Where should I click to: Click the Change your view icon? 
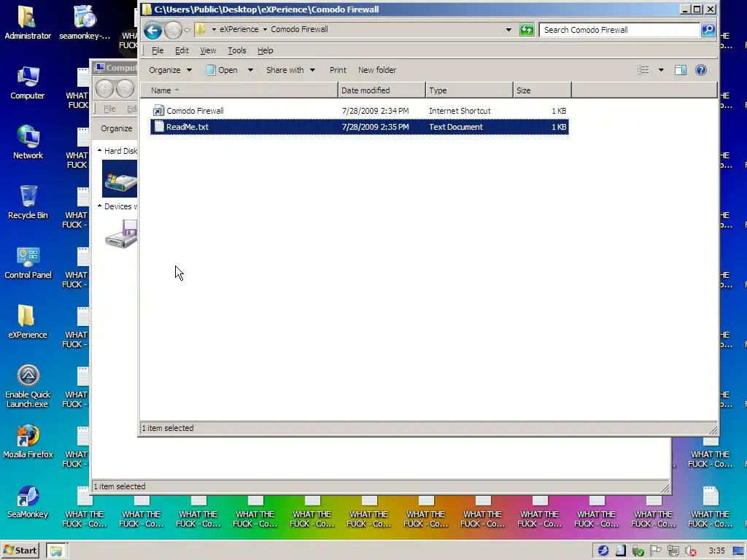point(643,70)
